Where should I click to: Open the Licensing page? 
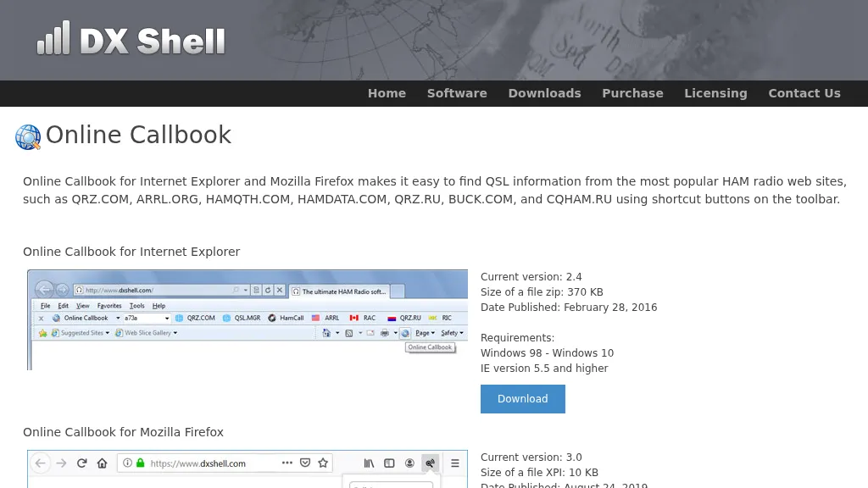[x=715, y=93]
